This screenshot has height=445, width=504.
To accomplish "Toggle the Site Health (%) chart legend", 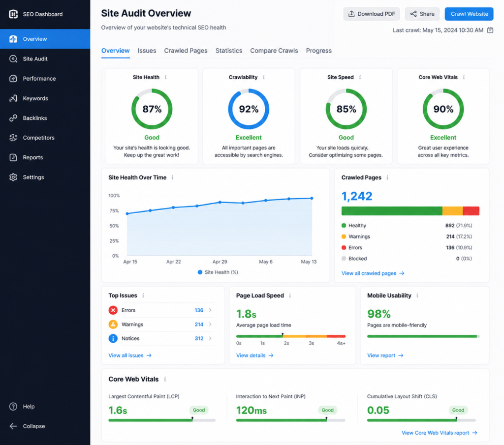I will pyautogui.click(x=217, y=272).
